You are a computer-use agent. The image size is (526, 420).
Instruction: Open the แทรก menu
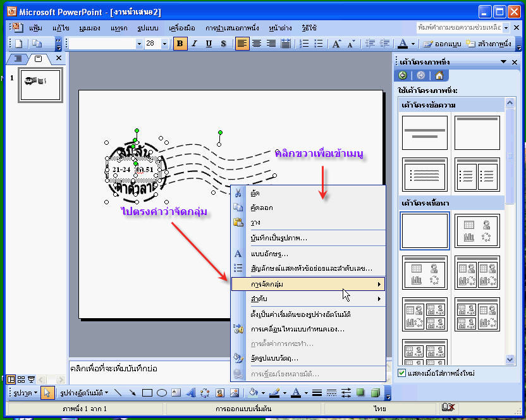coord(119,28)
